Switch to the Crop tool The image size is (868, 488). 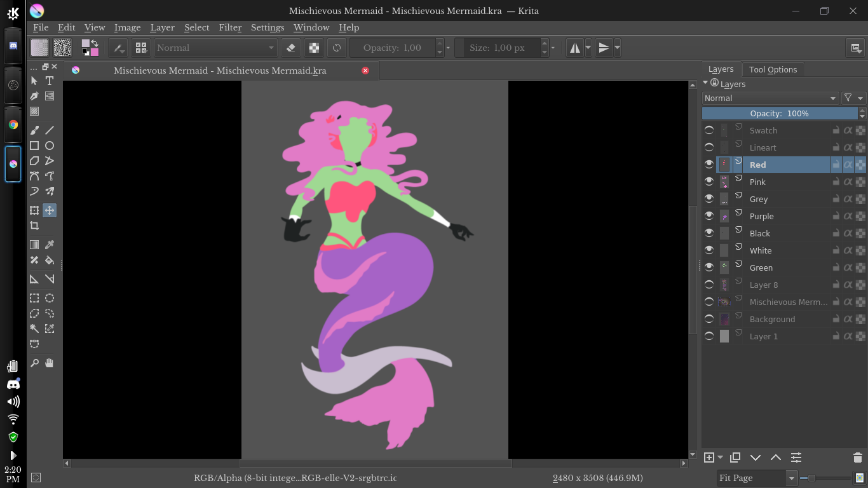34,226
